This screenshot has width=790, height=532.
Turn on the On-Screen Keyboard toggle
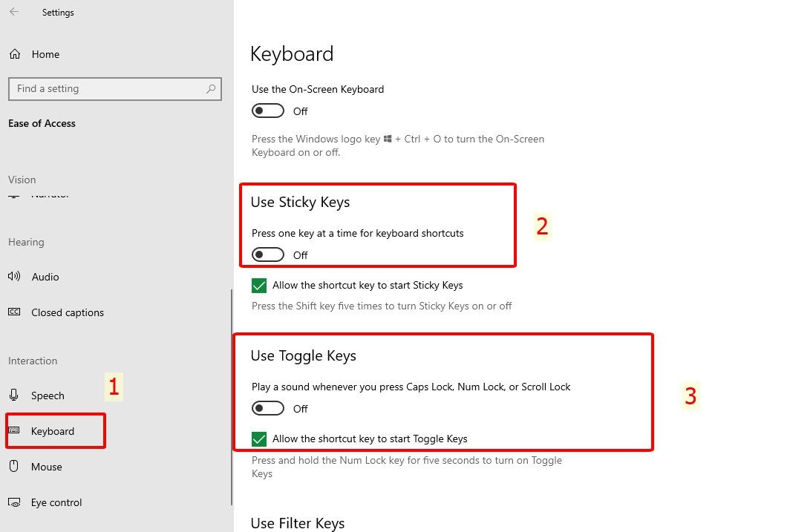268,111
